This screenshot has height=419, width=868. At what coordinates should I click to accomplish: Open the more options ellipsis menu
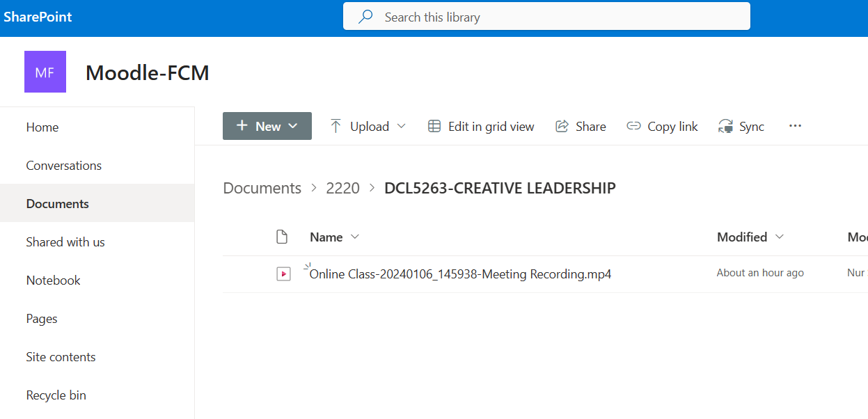795,126
